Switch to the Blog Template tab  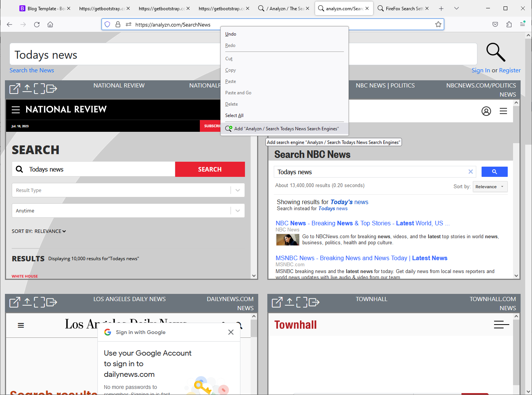pyautogui.click(x=45, y=8)
